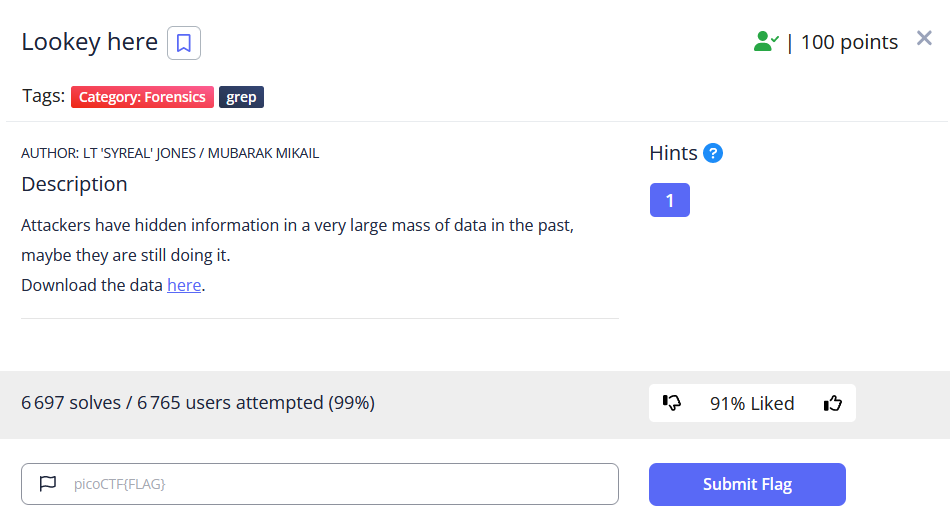
Task: Click the 91% Liked rating text
Action: click(x=752, y=403)
